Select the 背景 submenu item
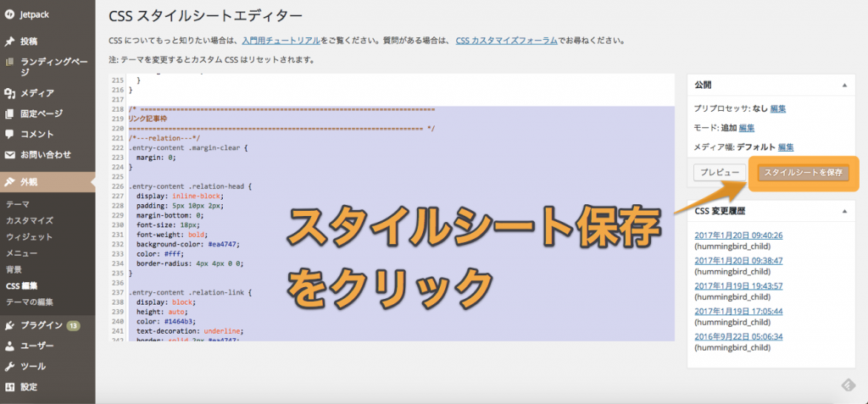This screenshot has width=868, height=404. pos(14,269)
